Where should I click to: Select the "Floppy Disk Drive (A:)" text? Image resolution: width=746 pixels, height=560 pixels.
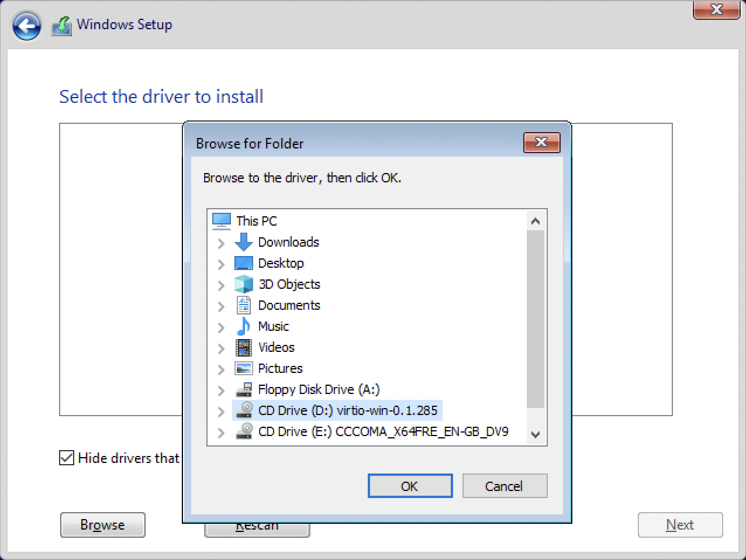click(x=319, y=389)
